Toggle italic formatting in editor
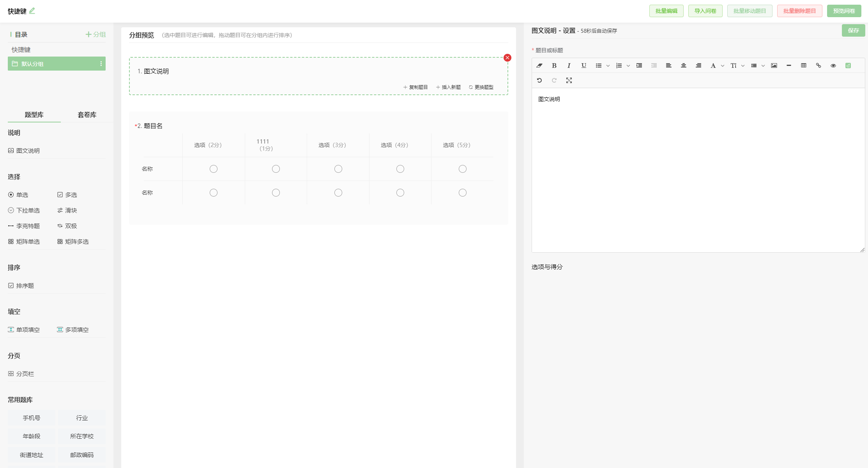Screen dimensions: 868x468 coord(569,66)
